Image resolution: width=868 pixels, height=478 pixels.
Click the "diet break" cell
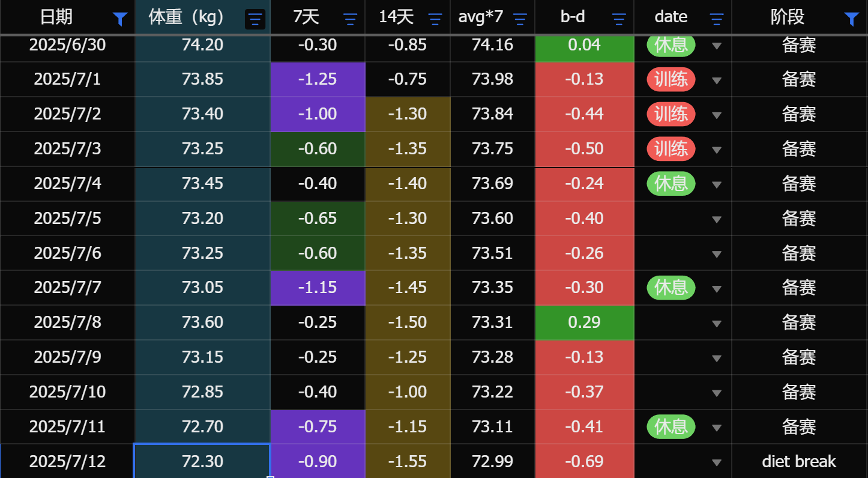pyautogui.click(x=799, y=461)
